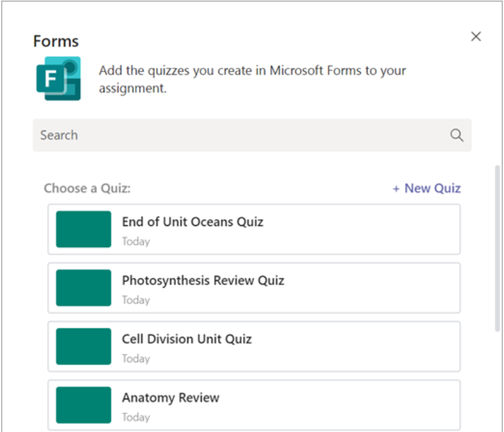Close the Forms dialog with the X icon
The width and height of the screenshot is (504, 432).
pyautogui.click(x=476, y=36)
